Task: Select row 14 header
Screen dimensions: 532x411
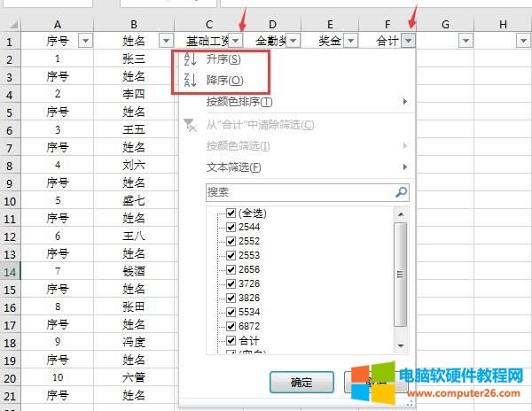Action: [x=10, y=272]
